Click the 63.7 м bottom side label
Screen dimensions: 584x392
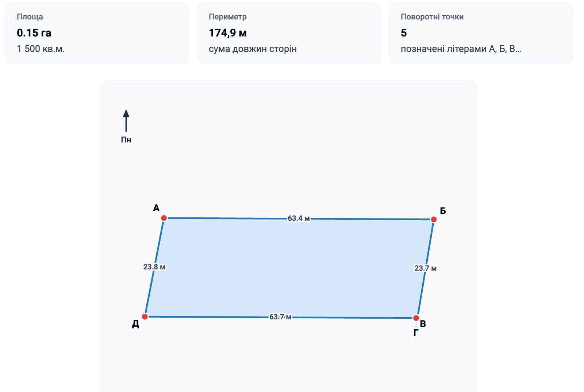coord(280,317)
